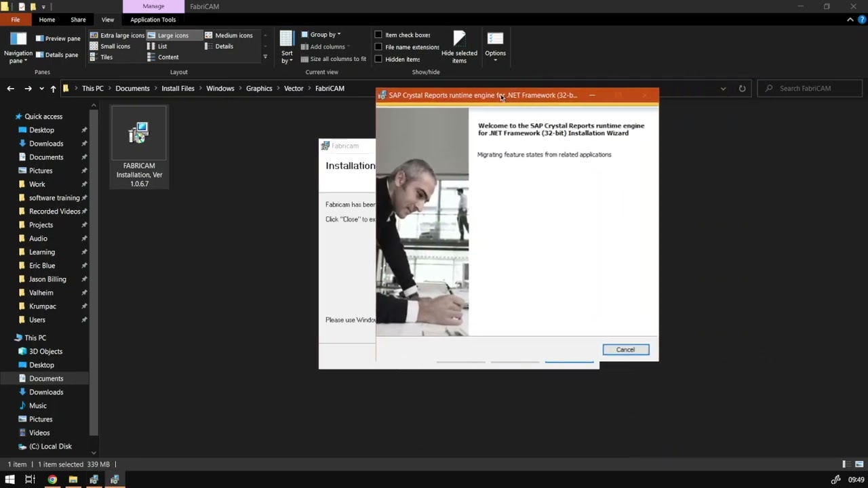This screenshot has width=868, height=488.
Task: Switch to the Home ribbon tab
Action: click(x=47, y=20)
